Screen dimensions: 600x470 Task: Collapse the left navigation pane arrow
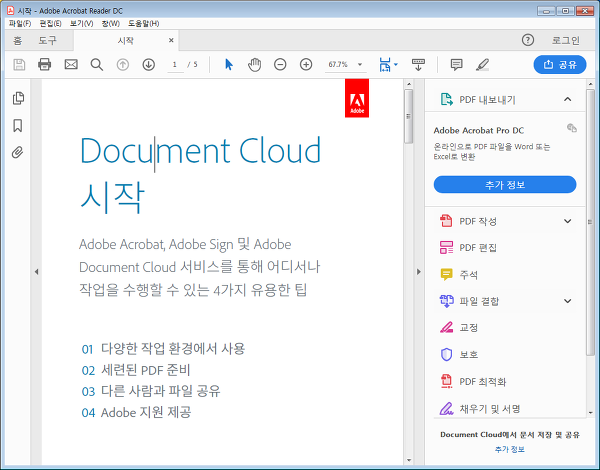click(x=36, y=272)
